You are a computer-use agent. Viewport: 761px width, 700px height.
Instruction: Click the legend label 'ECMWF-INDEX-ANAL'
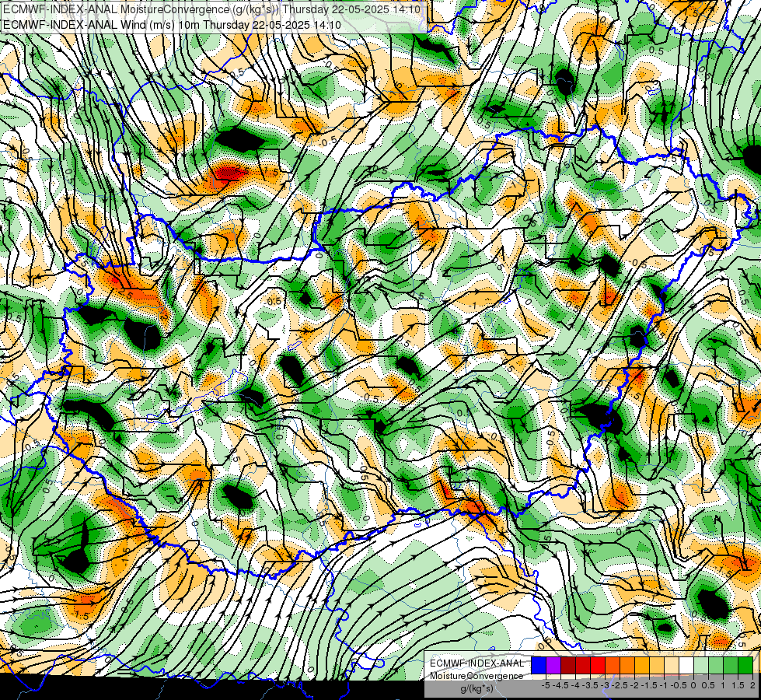(x=476, y=663)
